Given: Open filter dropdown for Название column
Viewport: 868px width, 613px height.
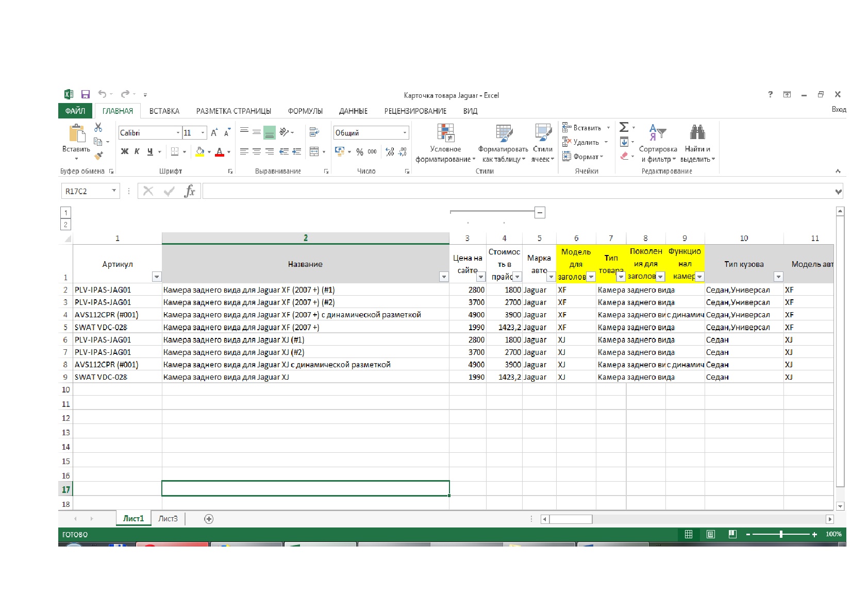Looking at the screenshot, I should [x=444, y=277].
